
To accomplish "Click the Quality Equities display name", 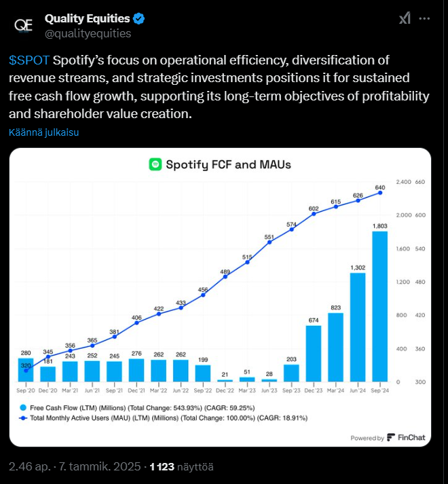I will (87, 18).
